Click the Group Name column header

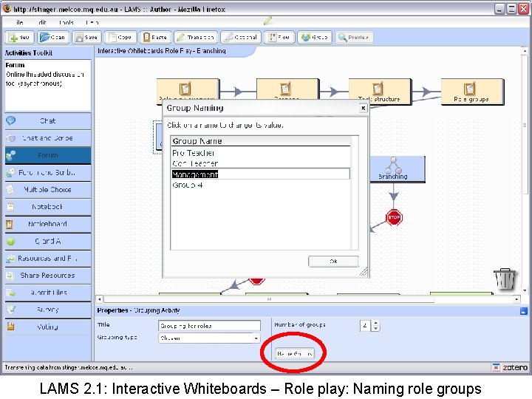click(x=261, y=141)
